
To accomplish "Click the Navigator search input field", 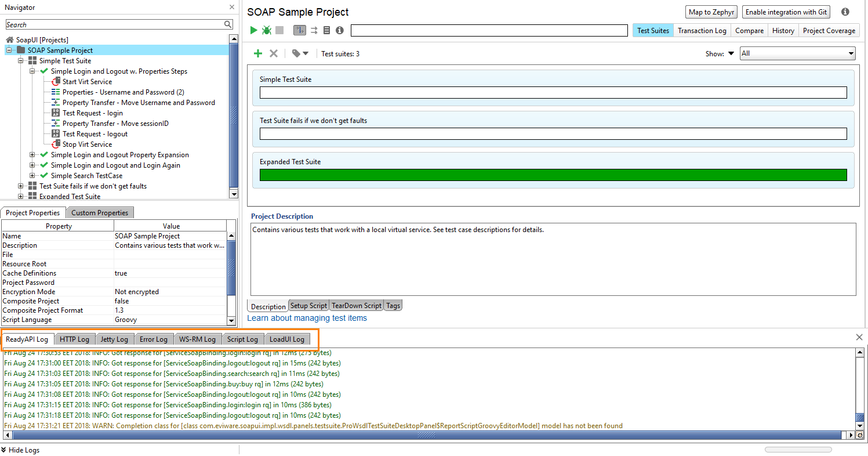I will point(114,24).
